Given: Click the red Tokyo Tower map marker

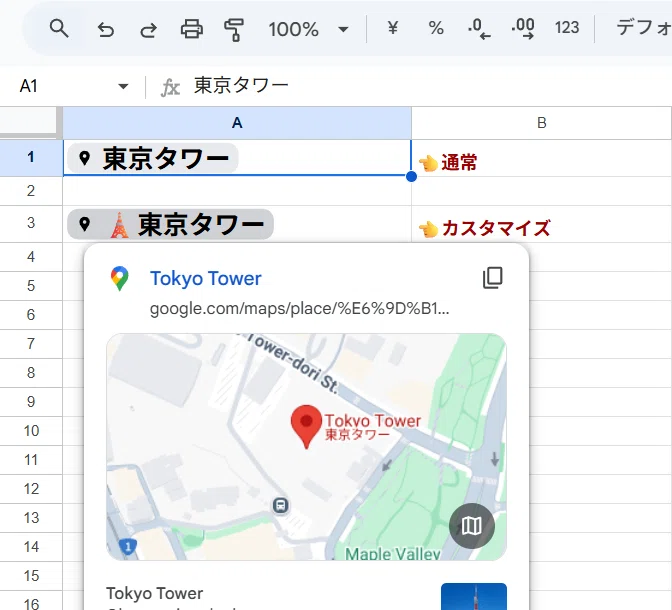Looking at the screenshot, I should (x=306, y=427).
